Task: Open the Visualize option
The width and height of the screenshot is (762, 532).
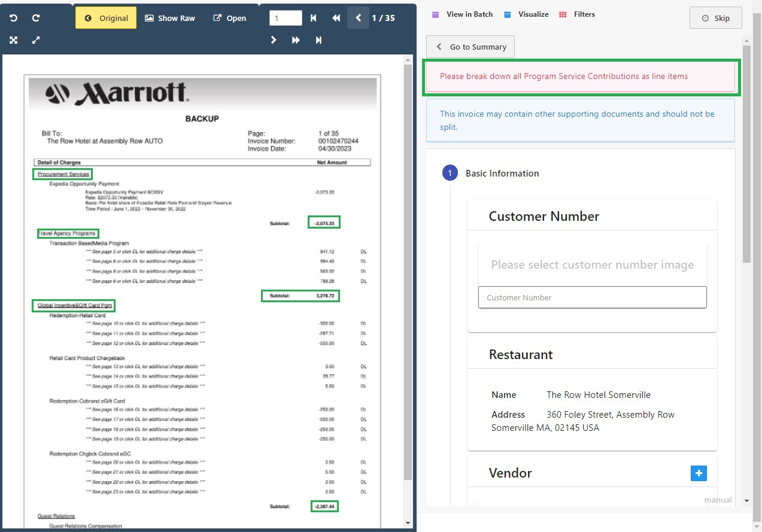Action: pos(526,14)
